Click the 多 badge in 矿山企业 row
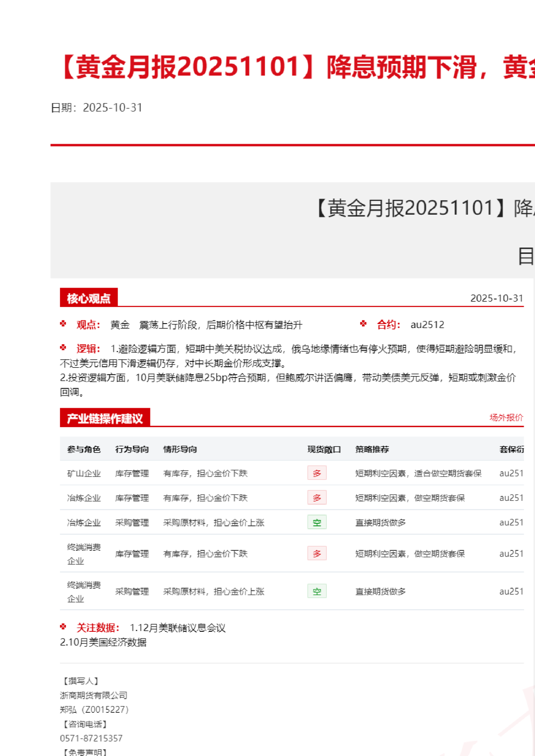This screenshot has height=756, width=535. pyautogui.click(x=317, y=473)
